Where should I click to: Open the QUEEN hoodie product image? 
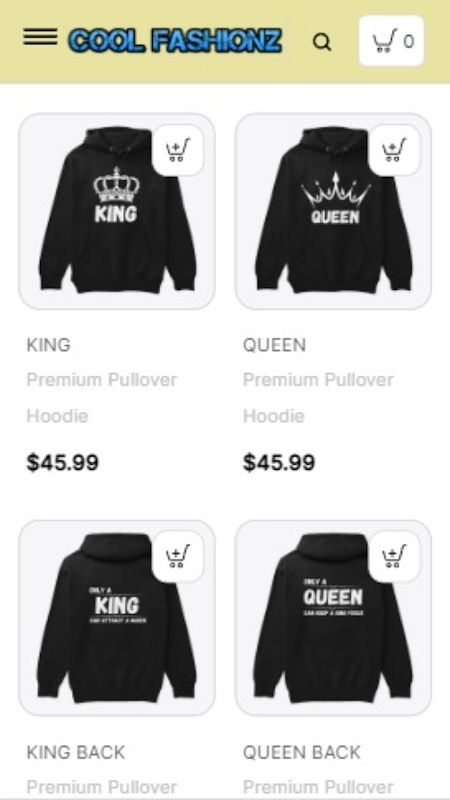click(333, 211)
